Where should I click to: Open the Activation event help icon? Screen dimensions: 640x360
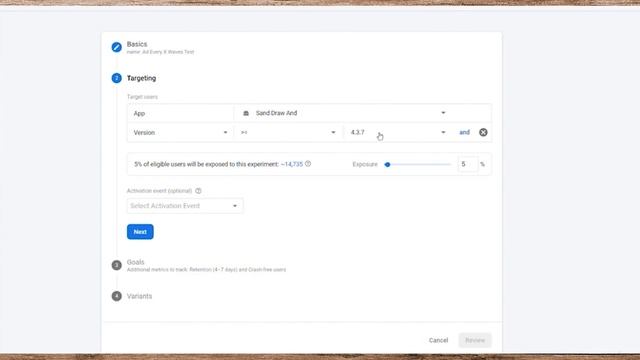pos(198,191)
